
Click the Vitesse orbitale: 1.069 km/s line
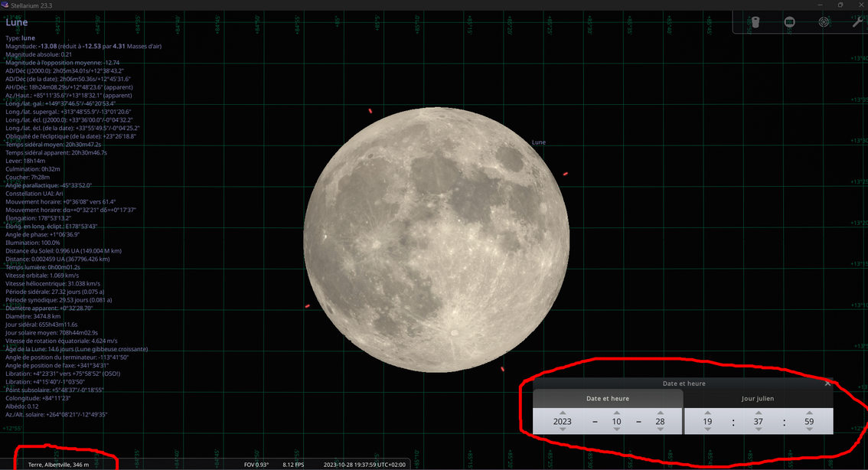[x=42, y=275]
